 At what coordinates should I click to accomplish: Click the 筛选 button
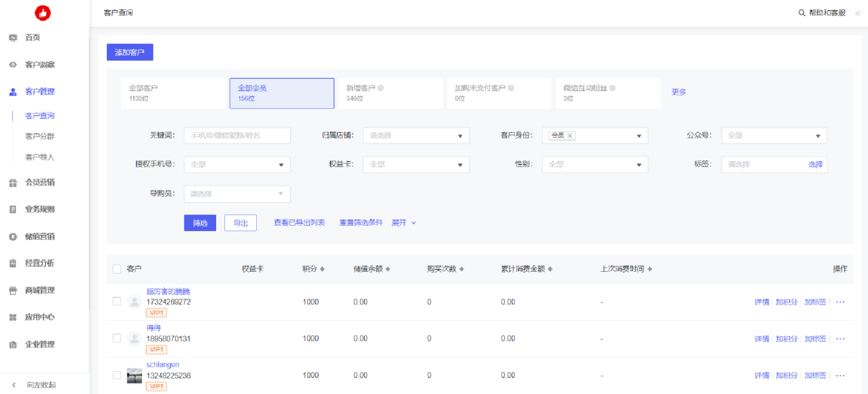pyautogui.click(x=200, y=223)
